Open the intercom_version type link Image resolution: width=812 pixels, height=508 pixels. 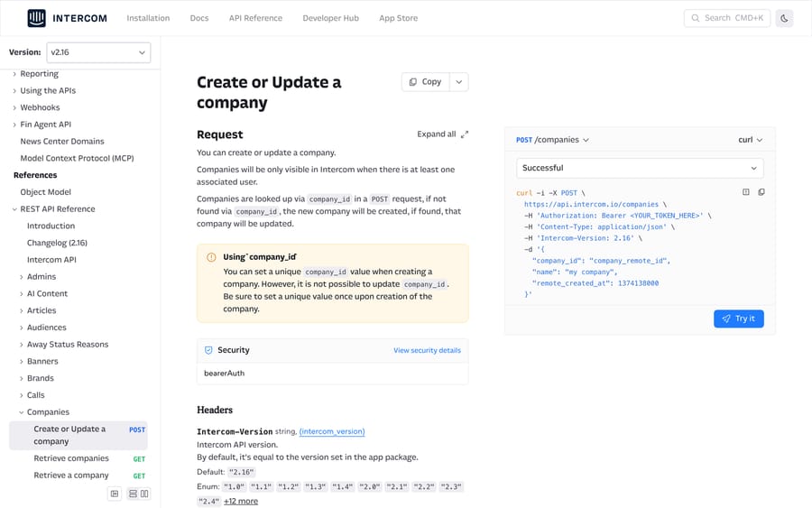[332, 431]
